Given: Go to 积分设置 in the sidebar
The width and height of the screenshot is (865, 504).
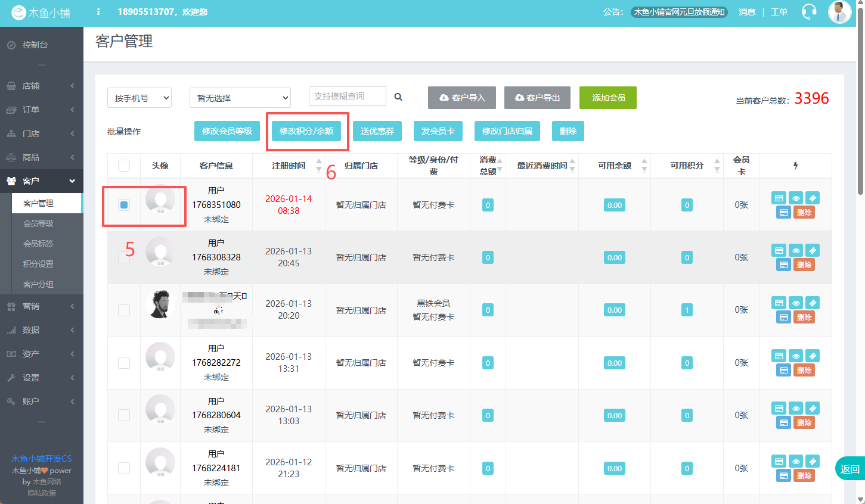Looking at the screenshot, I should (38, 264).
